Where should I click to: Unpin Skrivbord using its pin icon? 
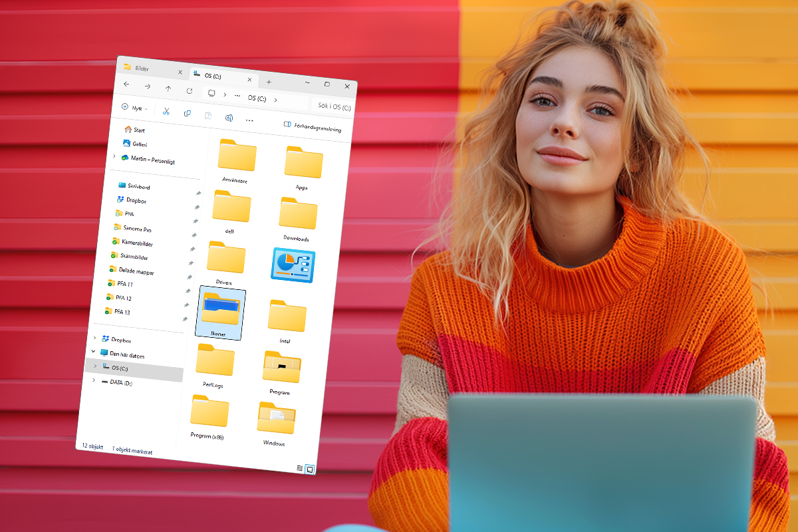[198, 194]
